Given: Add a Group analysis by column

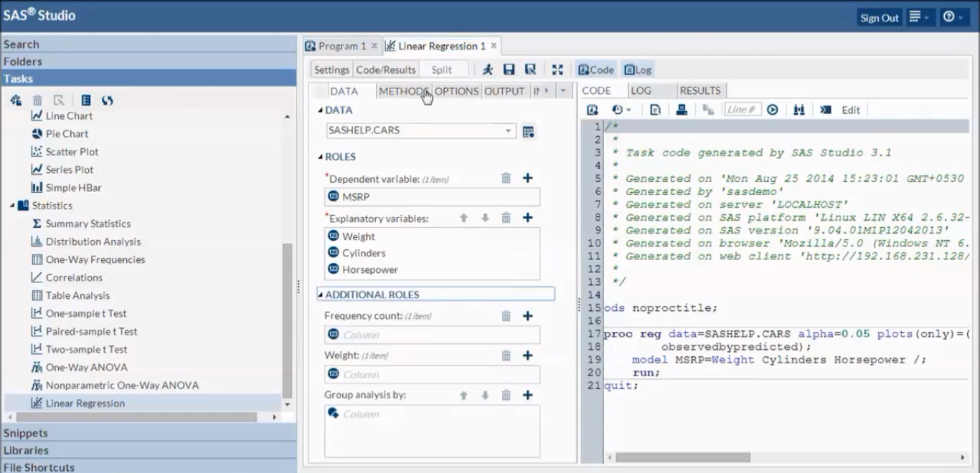Looking at the screenshot, I should [527, 395].
